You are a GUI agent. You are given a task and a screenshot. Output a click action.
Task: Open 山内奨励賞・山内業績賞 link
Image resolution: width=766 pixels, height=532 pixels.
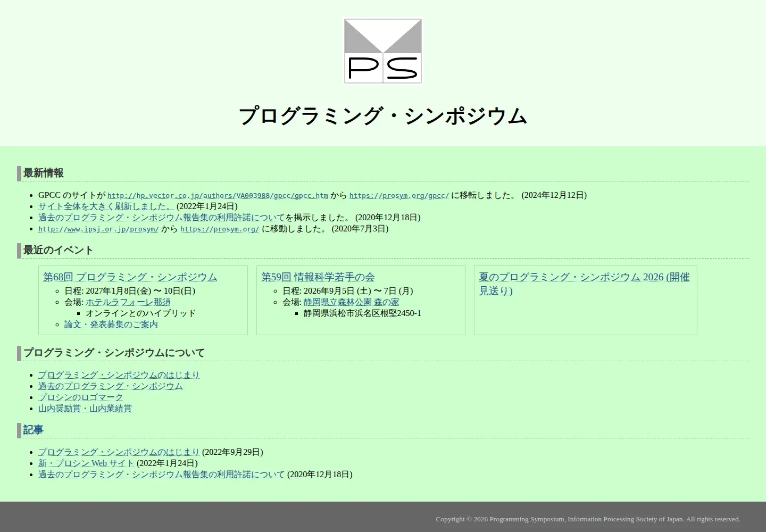(85, 409)
